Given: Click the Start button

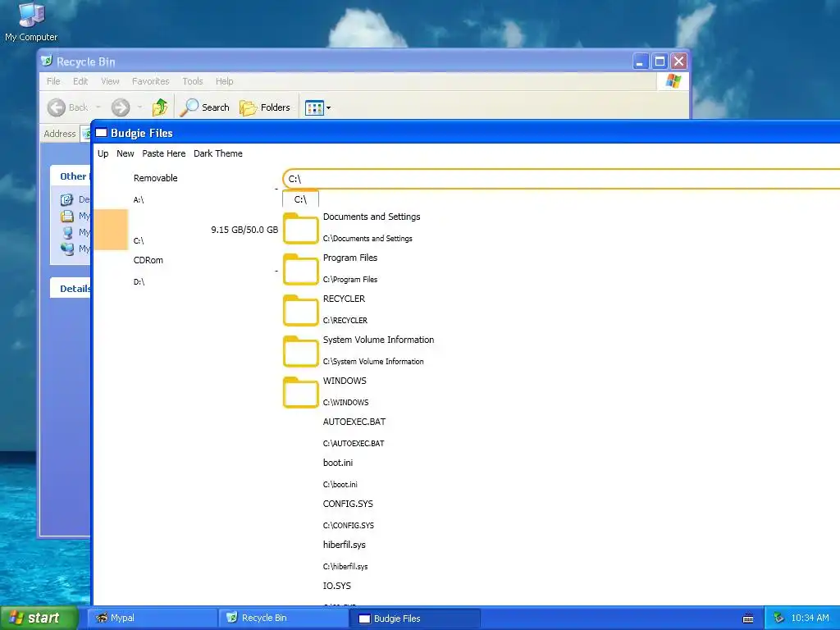Looking at the screenshot, I should pyautogui.click(x=39, y=618).
